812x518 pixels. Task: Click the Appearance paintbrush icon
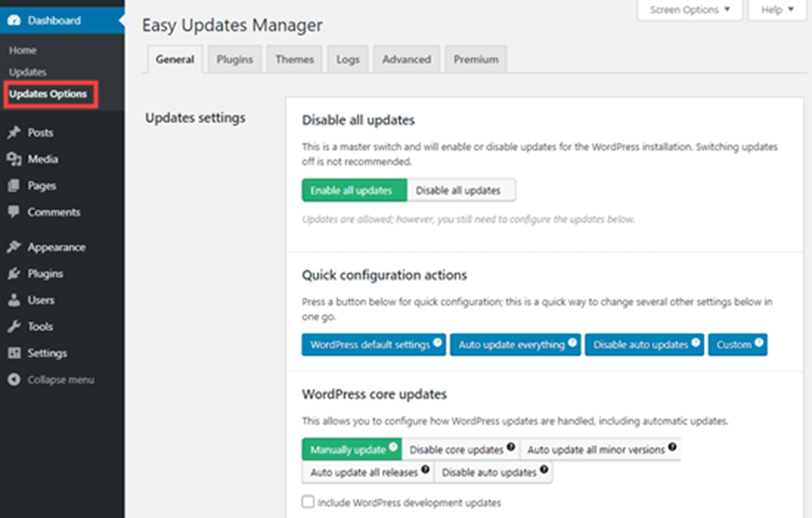[14, 247]
